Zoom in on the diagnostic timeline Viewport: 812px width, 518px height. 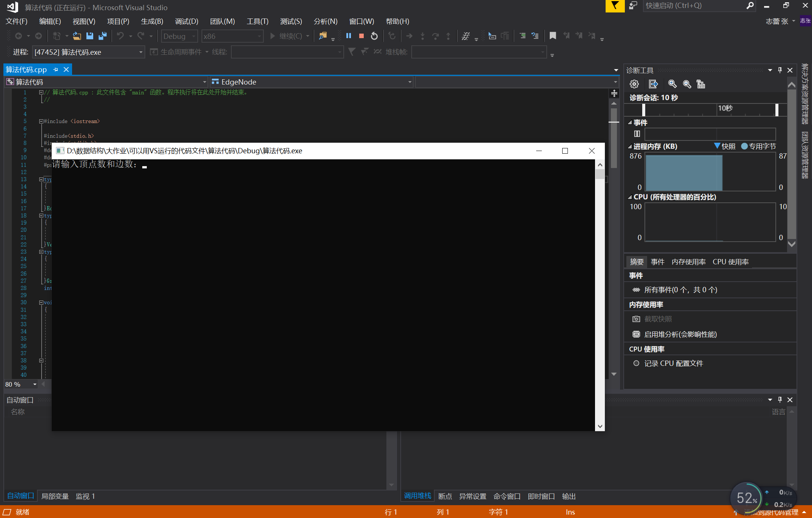coord(672,84)
